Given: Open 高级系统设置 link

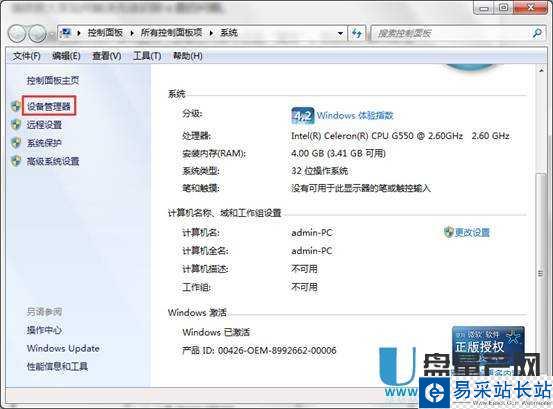Looking at the screenshot, I should (x=53, y=161).
